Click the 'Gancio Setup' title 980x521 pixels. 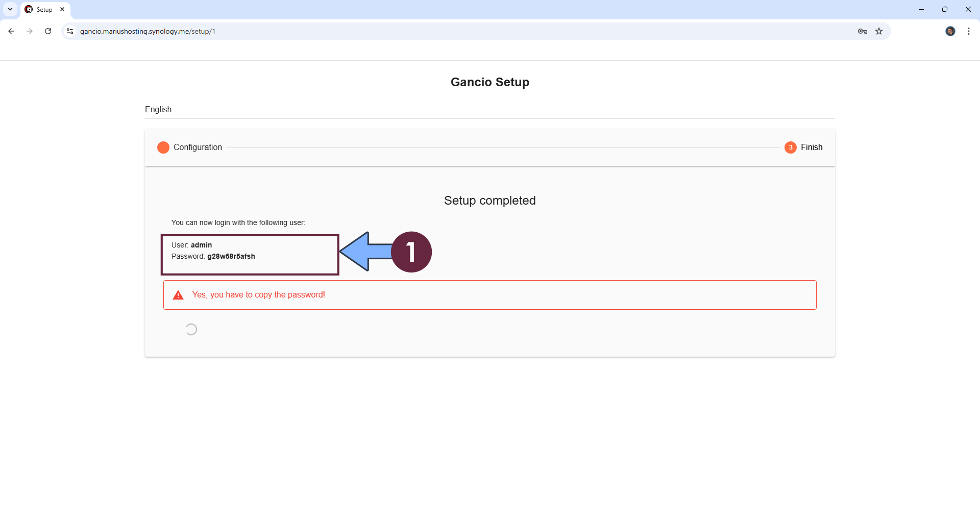489,82
